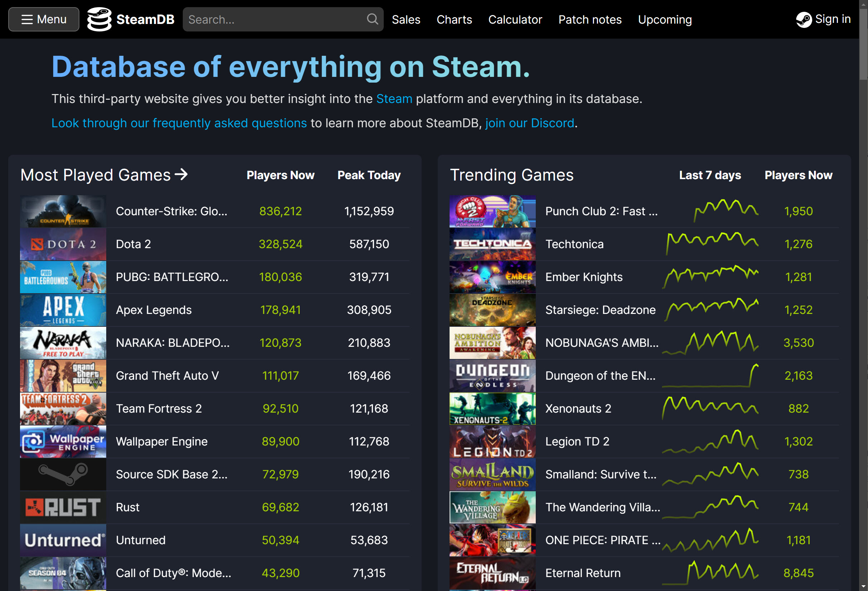
Task: Go to the Sales page
Action: pyautogui.click(x=406, y=19)
